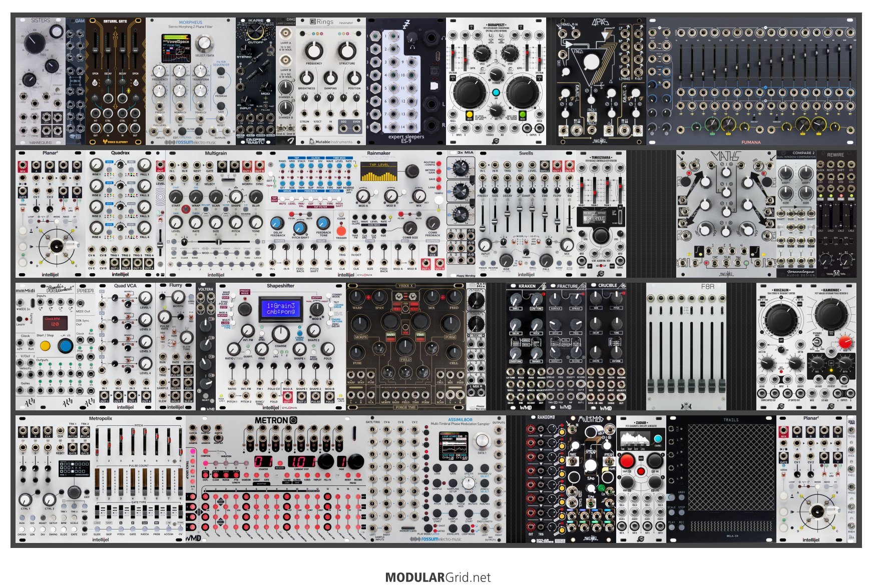Screen dimensions: 877x588
Task: Click the red counter display on Metron
Action: [264, 461]
